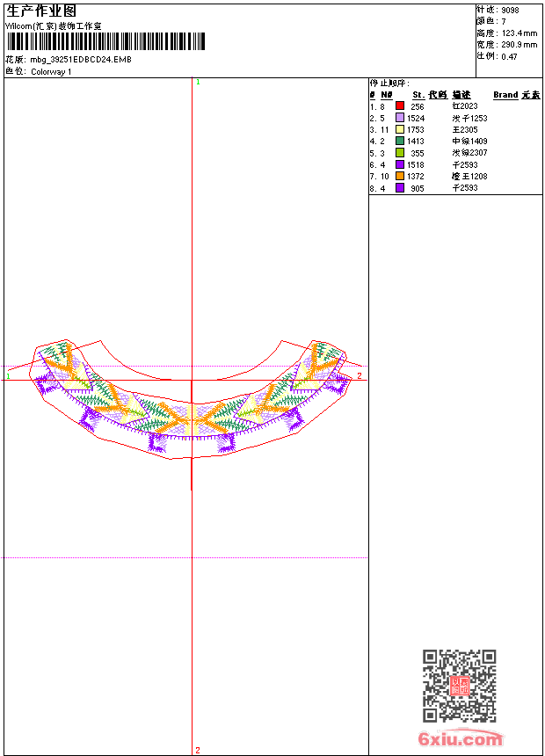Select the dark green swatch beside 1413
The image size is (545, 756).
(x=400, y=141)
